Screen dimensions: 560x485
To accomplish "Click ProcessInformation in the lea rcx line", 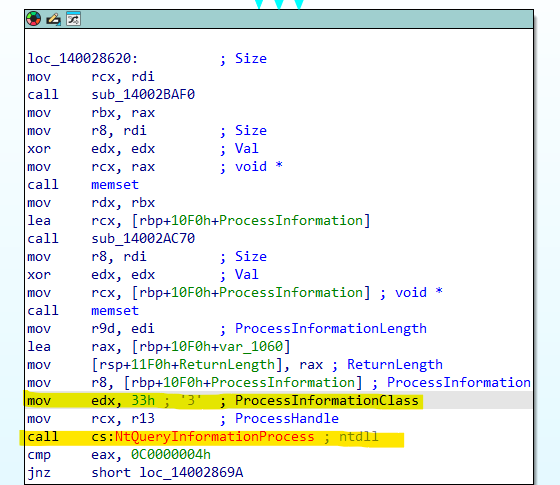I will pyautogui.click(x=291, y=221).
